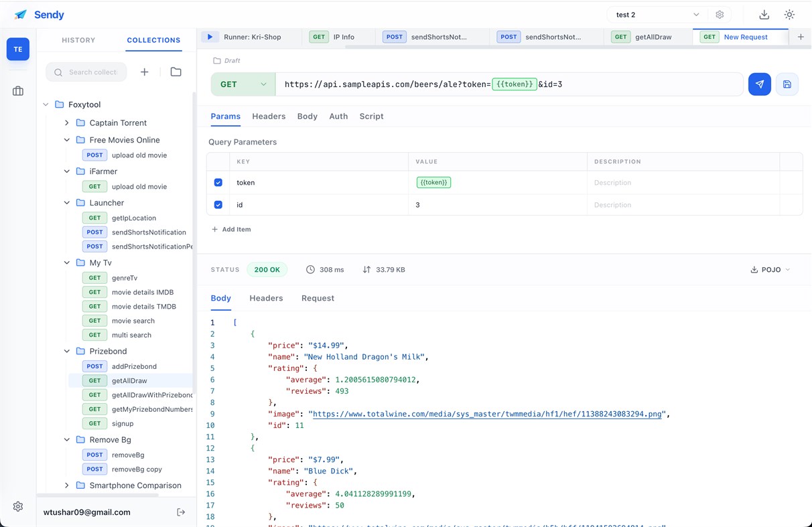Click the download icon in top bar
Image resolution: width=812 pixels, height=527 pixels.
coord(764,15)
